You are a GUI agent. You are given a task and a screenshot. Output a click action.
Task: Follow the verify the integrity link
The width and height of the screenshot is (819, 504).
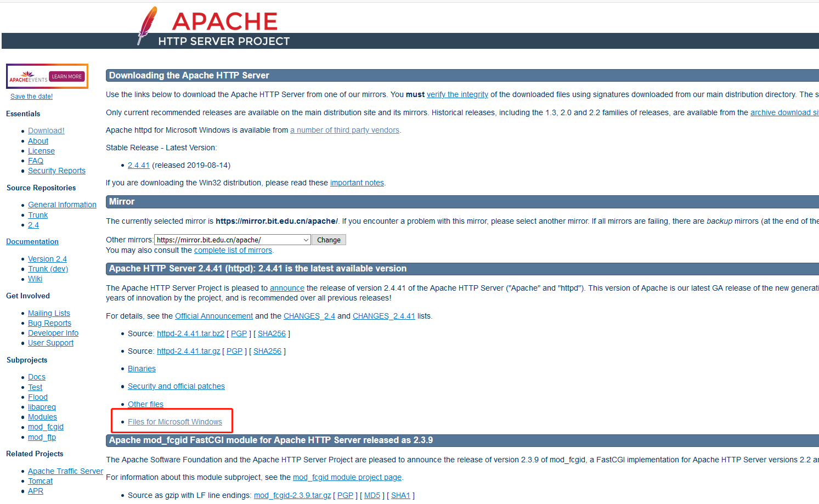coord(457,94)
